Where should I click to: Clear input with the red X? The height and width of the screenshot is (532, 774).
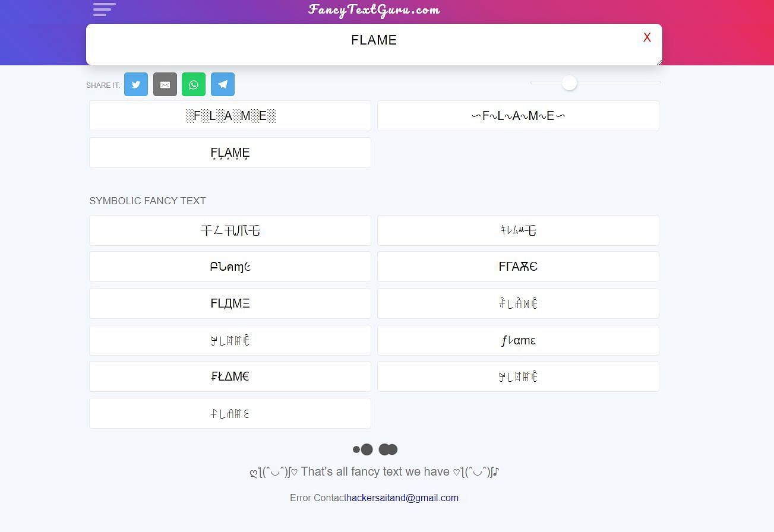click(x=647, y=37)
